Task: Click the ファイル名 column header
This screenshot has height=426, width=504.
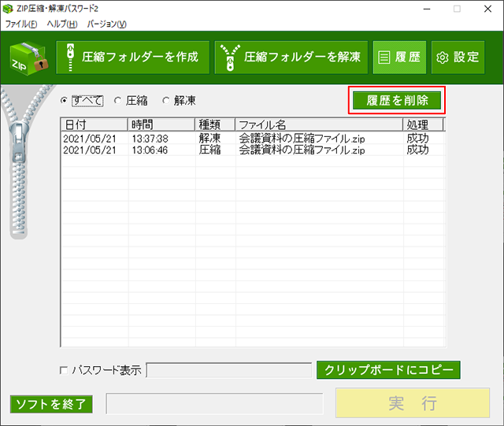Action: [x=319, y=124]
